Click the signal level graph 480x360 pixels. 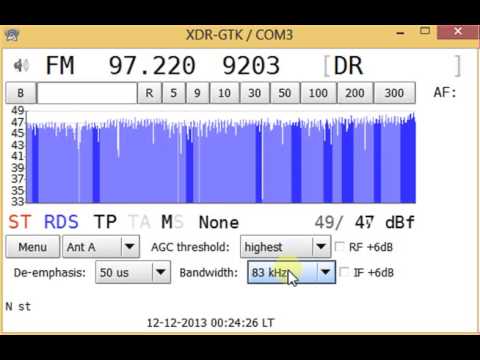pyautogui.click(x=221, y=157)
